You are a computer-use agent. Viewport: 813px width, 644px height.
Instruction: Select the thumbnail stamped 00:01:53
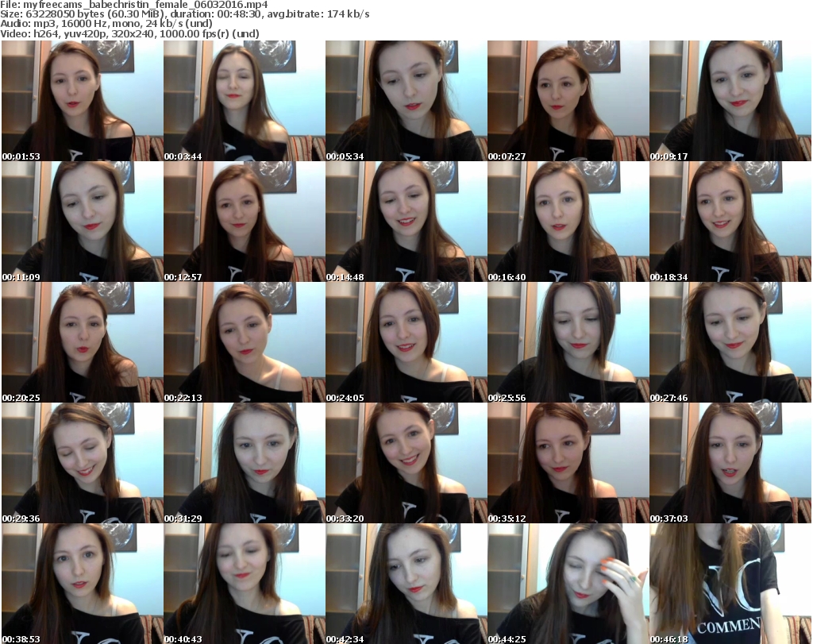[83, 101]
